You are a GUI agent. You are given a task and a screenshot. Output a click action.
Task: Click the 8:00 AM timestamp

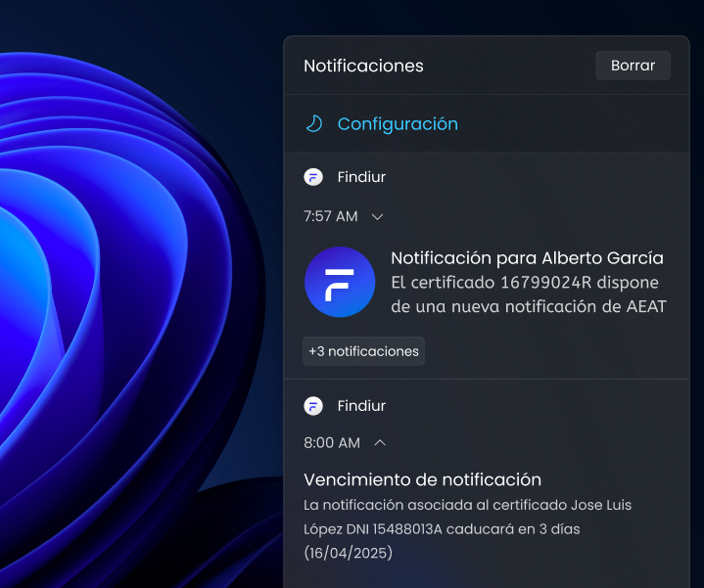click(332, 442)
